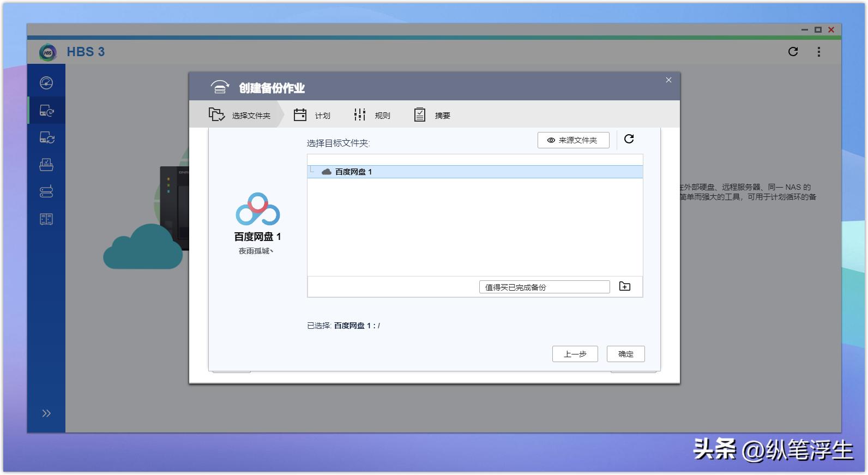Open the Jobs list sidebar icon
This screenshot has height=475, width=868.
46,165
